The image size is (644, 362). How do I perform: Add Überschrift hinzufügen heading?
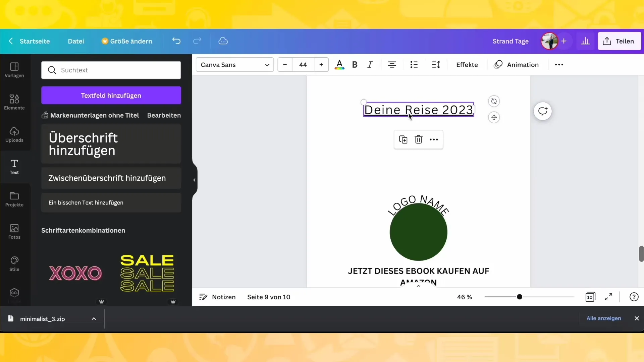[x=111, y=144]
